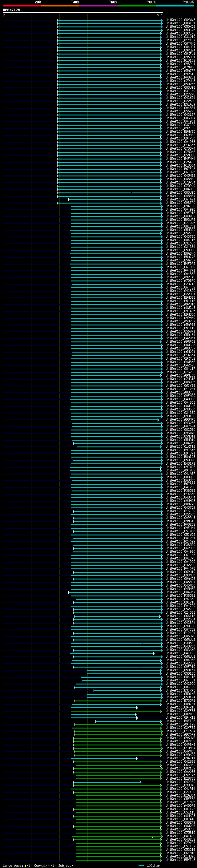Click the purple ~60% identity legend segment
Screen dimensions: 197x868
point(98,6)
